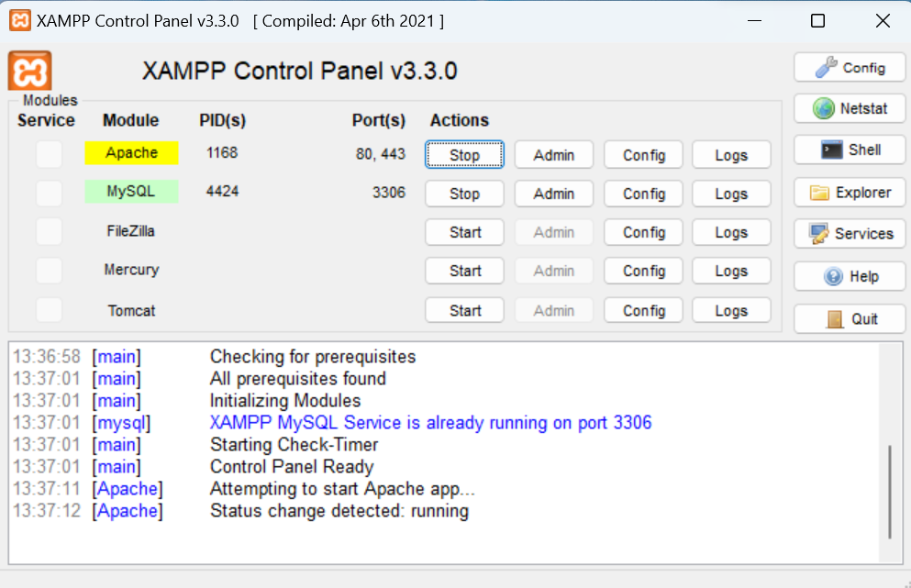Viewport: 911px width, 588px height.
Task: Click the FileZilla module label
Action: [x=130, y=231]
